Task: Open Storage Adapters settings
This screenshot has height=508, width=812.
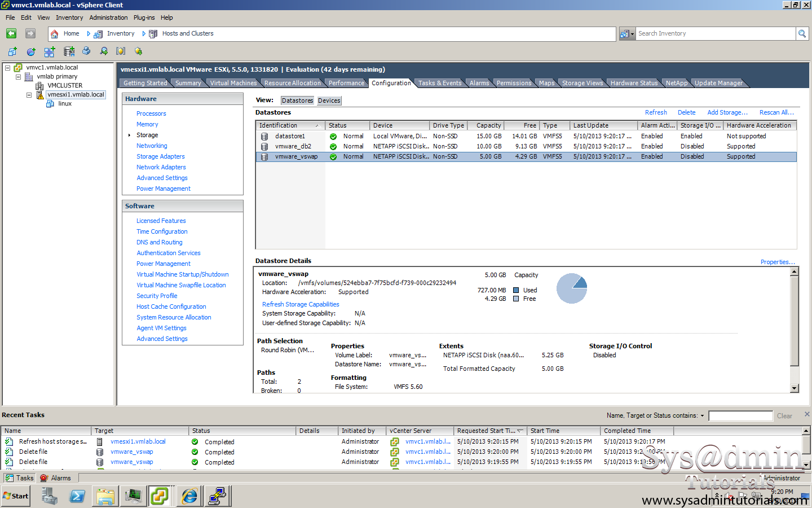Action: coord(160,156)
